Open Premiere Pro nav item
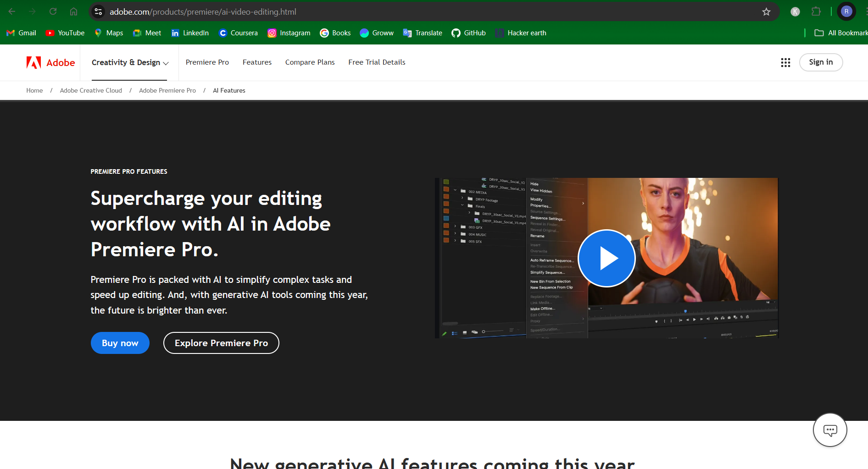The width and height of the screenshot is (868, 469). [207, 62]
